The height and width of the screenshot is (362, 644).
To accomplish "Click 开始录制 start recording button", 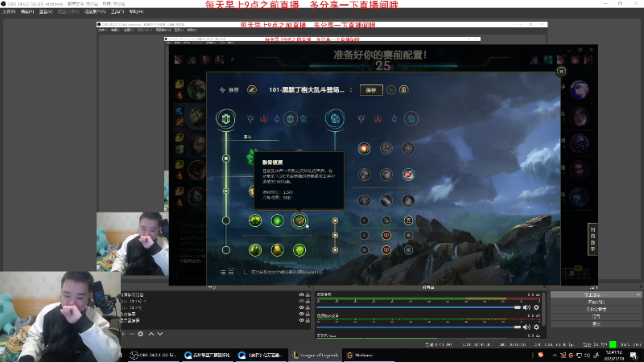I will tap(597, 302).
